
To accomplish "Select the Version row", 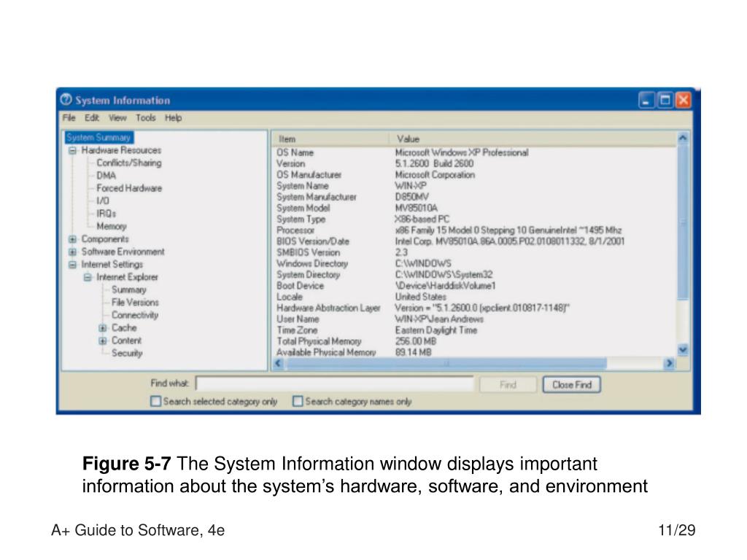I will [474, 164].
